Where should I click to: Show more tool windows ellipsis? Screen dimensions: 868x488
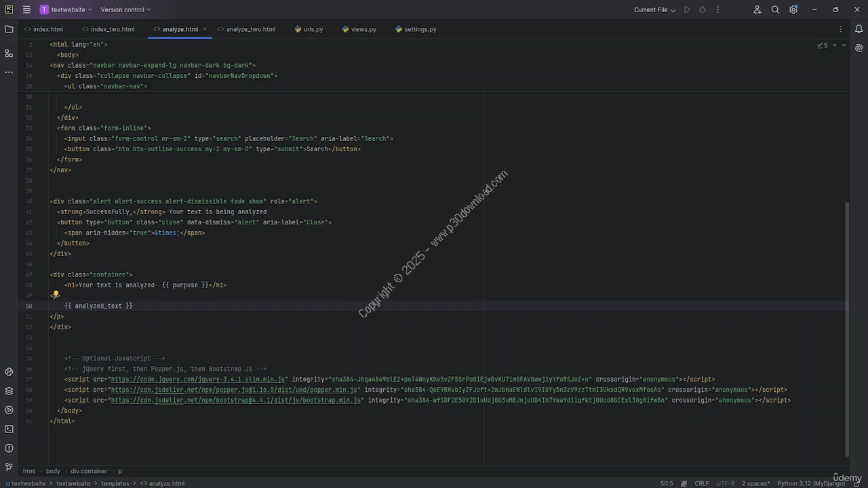[9, 72]
